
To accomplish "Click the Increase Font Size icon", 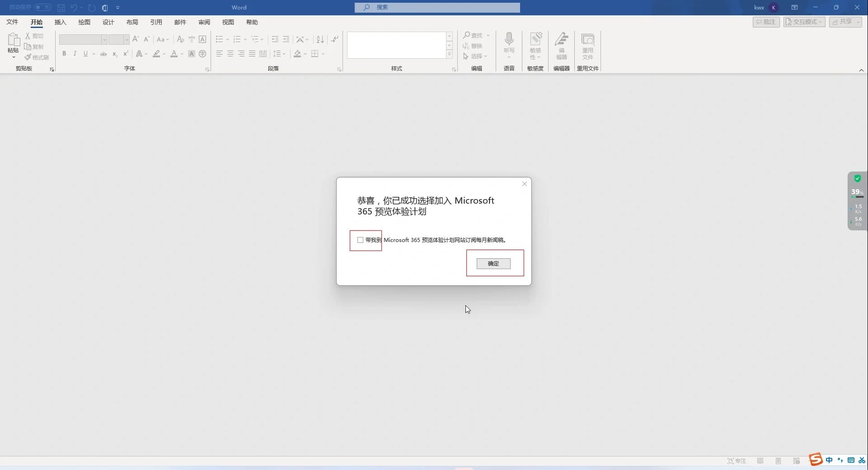I will click(136, 39).
